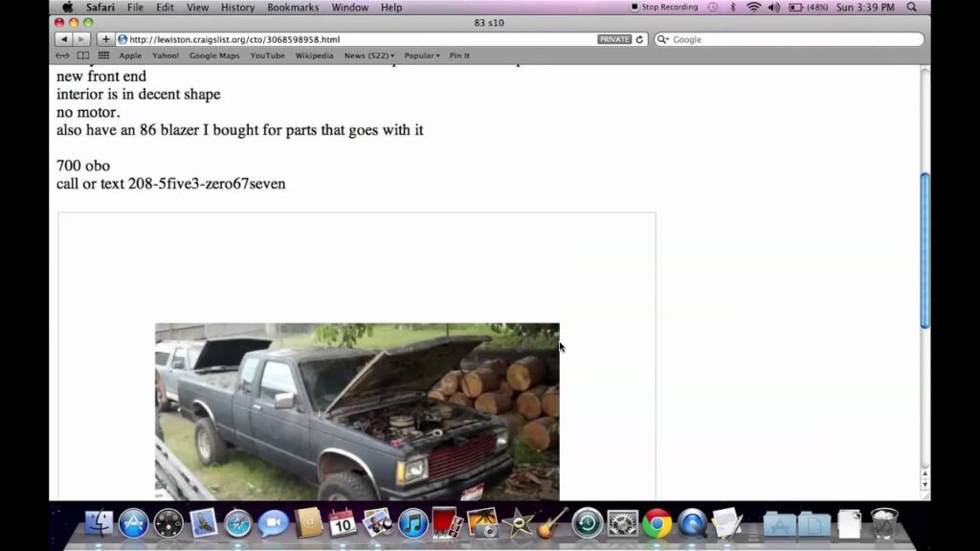980x551 pixels.
Task: Go forward using Safari's forward arrow
Action: [81, 39]
